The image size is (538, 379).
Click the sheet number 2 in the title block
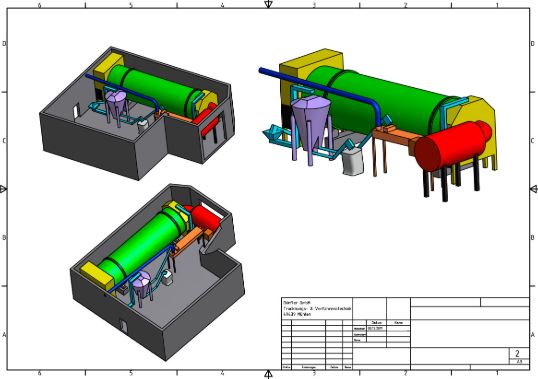point(517,353)
